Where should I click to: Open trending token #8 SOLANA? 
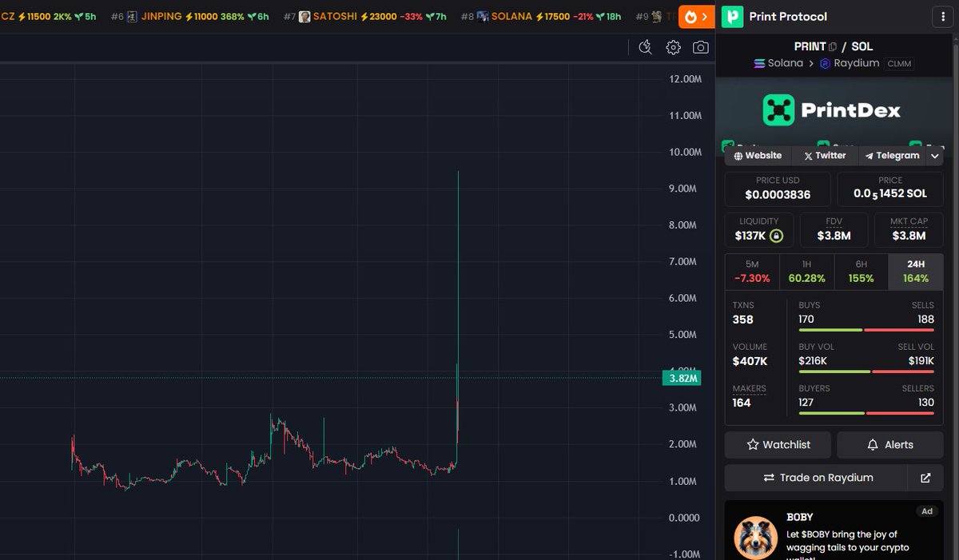point(540,16)
